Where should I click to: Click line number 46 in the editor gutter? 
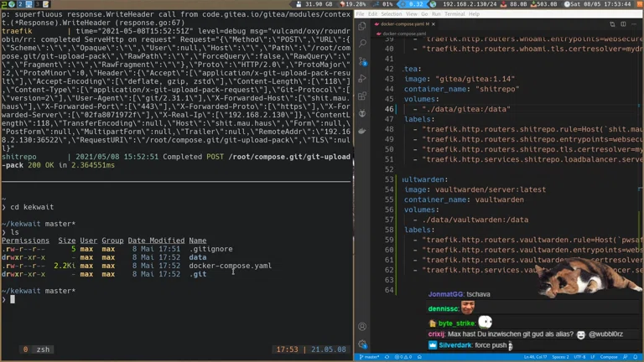tap(389, 109)
